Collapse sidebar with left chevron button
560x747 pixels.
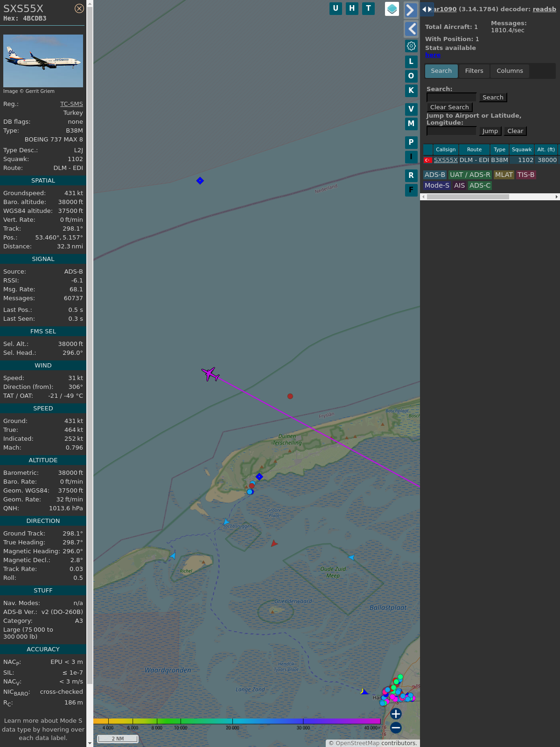pos(411,29)
